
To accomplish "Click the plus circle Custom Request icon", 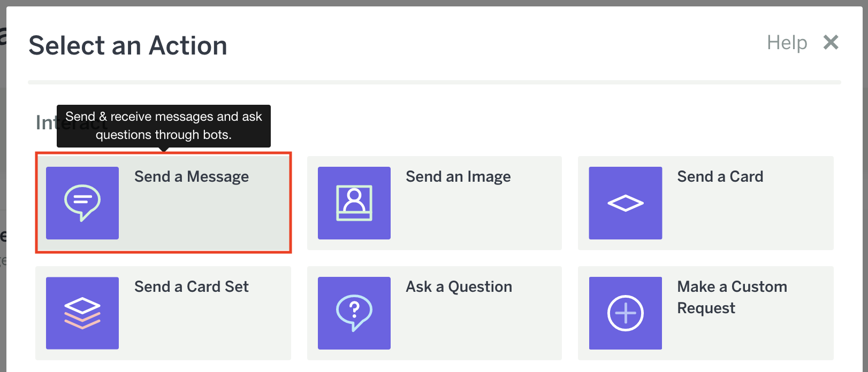I will (625, 313).
